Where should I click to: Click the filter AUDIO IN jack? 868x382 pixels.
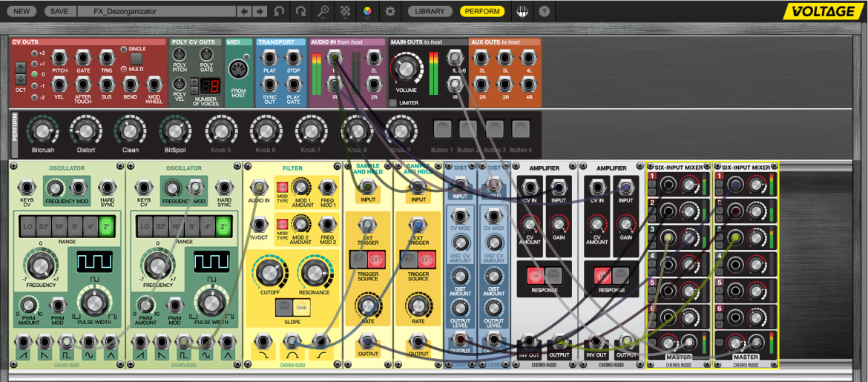click(259, 188)
